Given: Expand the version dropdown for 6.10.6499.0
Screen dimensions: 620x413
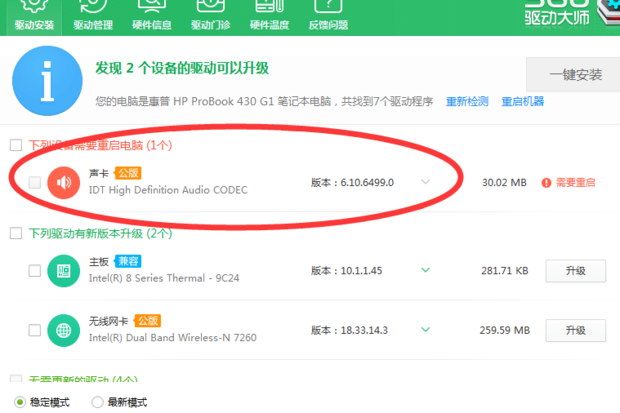Looking at the screenshot, I should (425, 182).
